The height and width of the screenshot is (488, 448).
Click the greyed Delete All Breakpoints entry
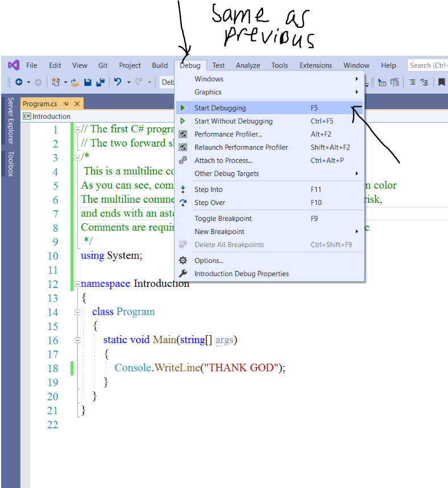click(x=269, y=245)
